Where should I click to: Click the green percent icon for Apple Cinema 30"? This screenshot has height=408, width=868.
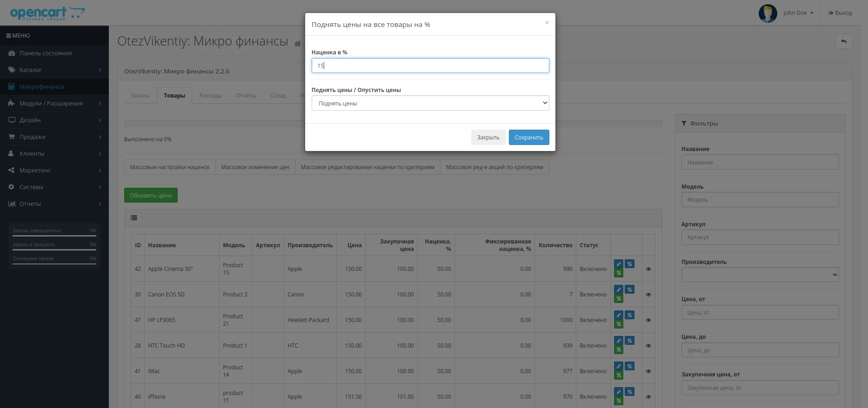click(618, 273)
